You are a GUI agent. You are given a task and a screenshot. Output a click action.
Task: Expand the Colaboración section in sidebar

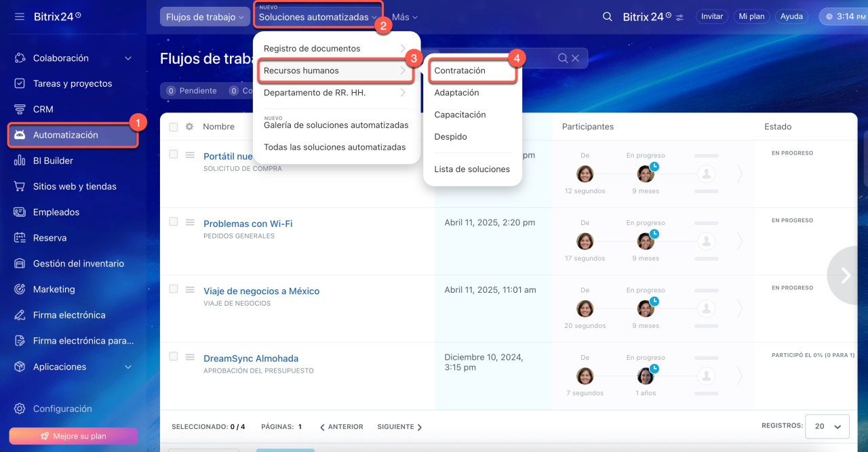pos(128,58)
